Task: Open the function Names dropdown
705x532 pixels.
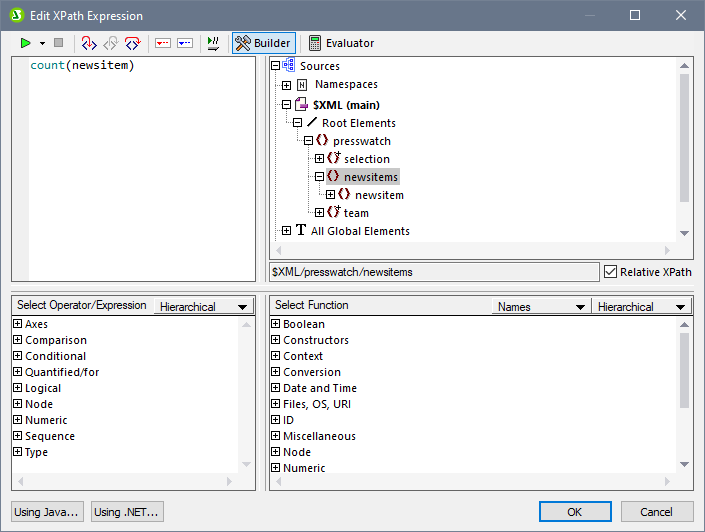Action: click(540, 307)
